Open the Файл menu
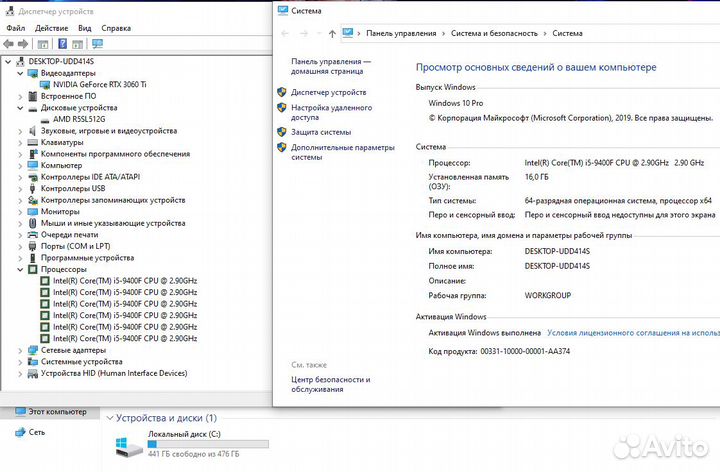Viewport: 720px width, 472px height. (16, 28)
